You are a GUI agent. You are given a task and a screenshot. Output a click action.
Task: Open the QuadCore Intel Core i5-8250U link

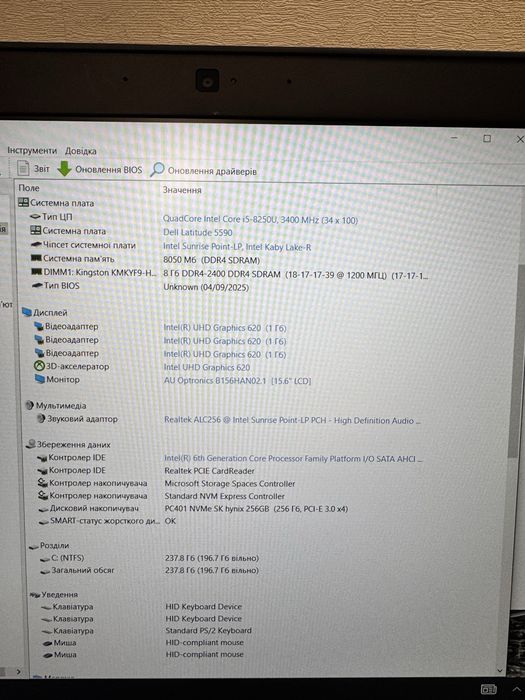point(260,220)
